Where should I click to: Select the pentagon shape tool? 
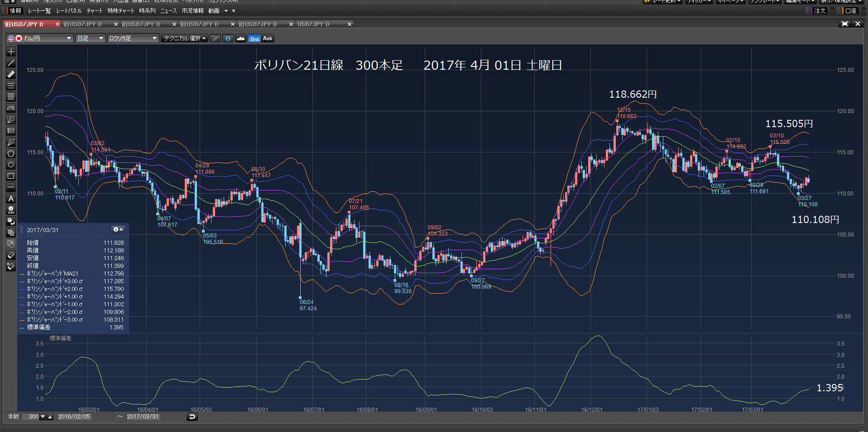click(x=11, y=153)
